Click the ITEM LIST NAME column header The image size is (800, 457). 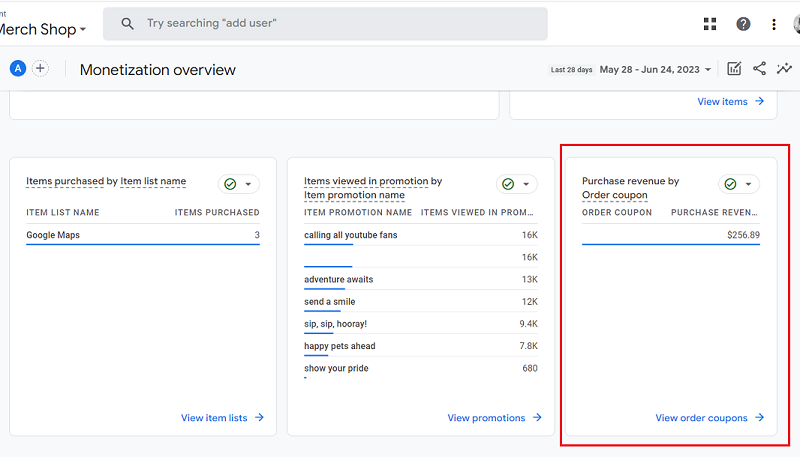click(63, 212)
